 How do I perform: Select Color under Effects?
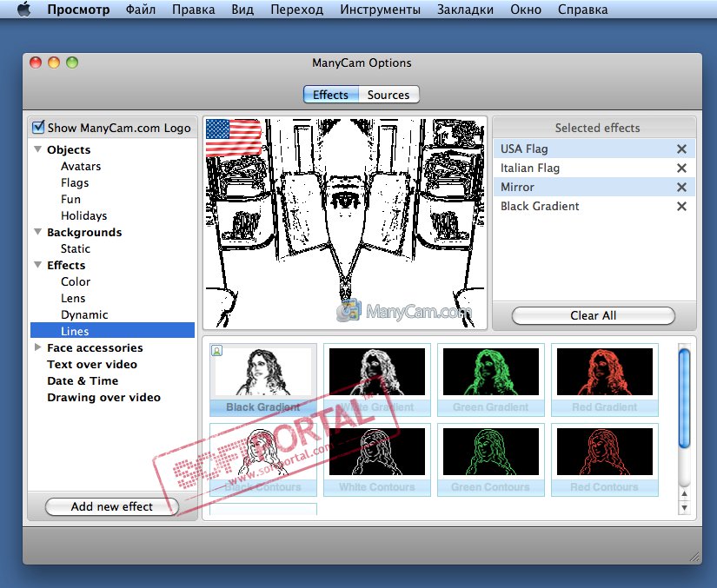point(76,281)
